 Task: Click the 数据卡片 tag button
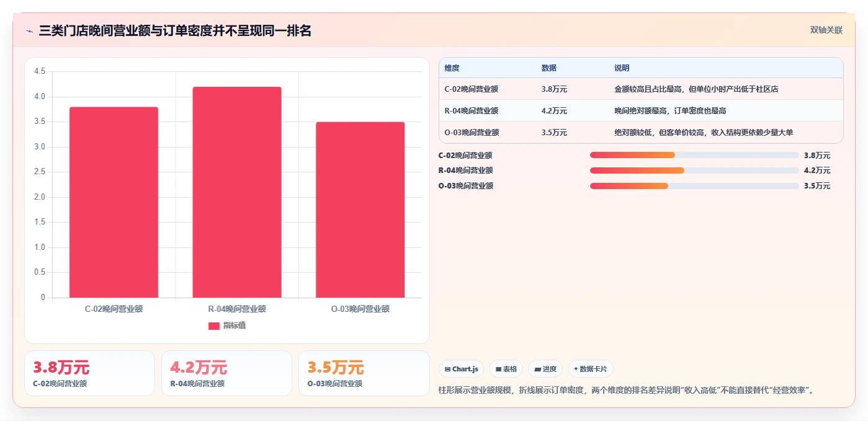pos(591,369)
